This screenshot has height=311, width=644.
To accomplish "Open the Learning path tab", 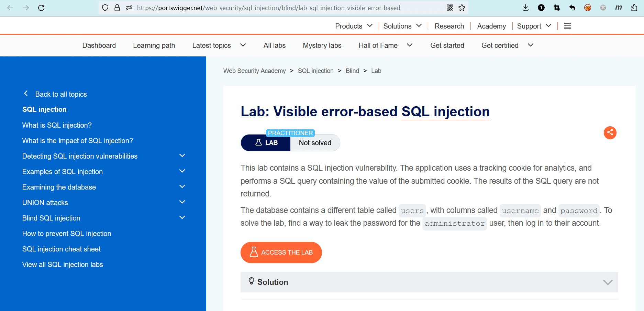I will (154, 45).
